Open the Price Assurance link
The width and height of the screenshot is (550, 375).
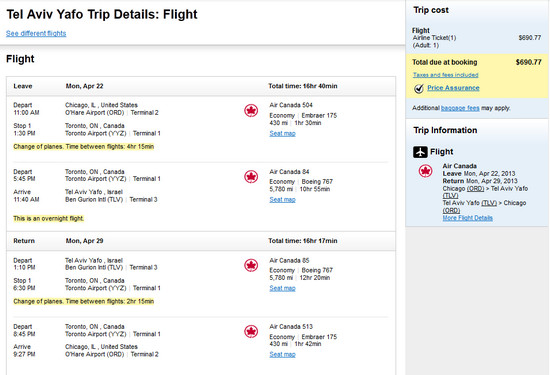[453, 88]
